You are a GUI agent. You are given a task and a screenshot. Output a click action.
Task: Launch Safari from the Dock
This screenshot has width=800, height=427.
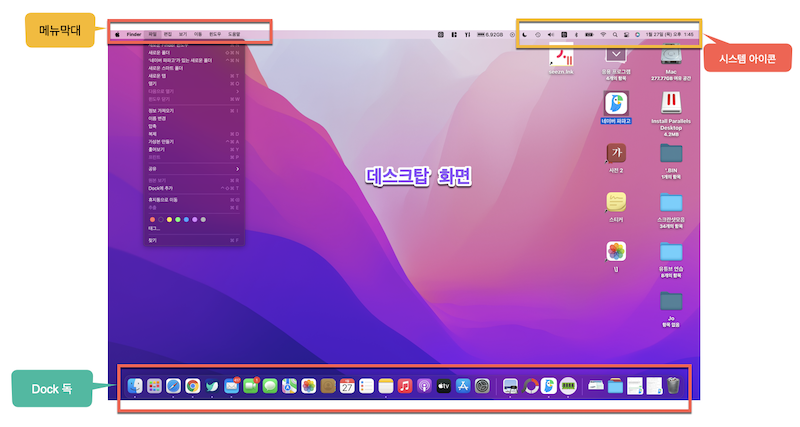pyautogui.click(x=173, y=386)
